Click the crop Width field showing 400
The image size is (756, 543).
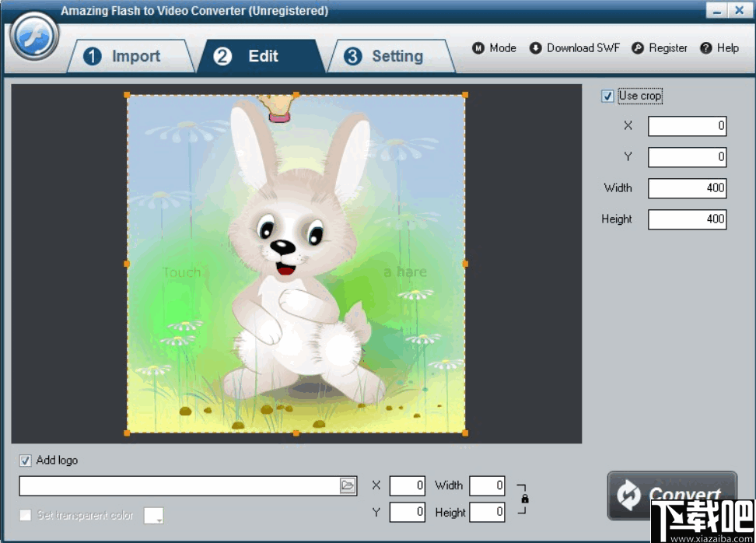[686, 187]
